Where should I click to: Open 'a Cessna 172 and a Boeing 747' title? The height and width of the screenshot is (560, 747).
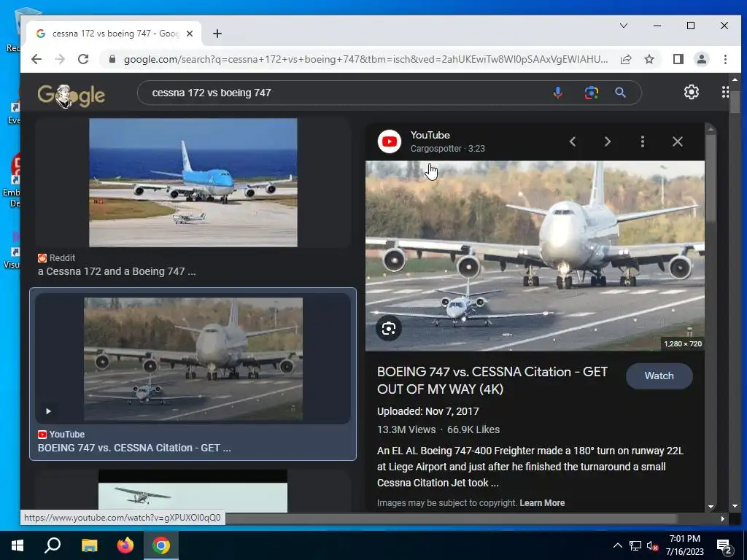(x=117, y=271)
